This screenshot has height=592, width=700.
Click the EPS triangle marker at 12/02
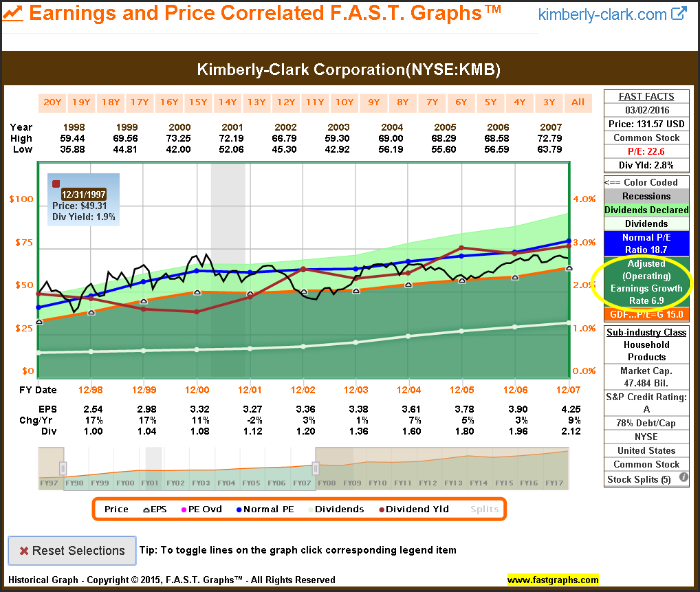click(x=303, y=292)
